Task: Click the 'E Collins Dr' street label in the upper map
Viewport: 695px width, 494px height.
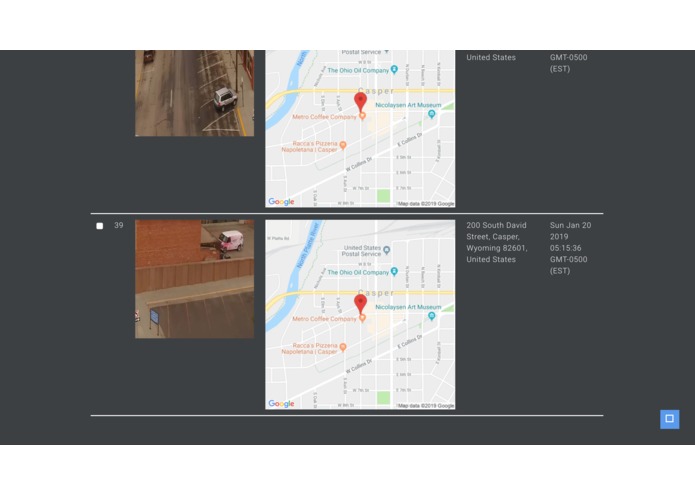Action: pyautogui.click(x=410, y=140)
